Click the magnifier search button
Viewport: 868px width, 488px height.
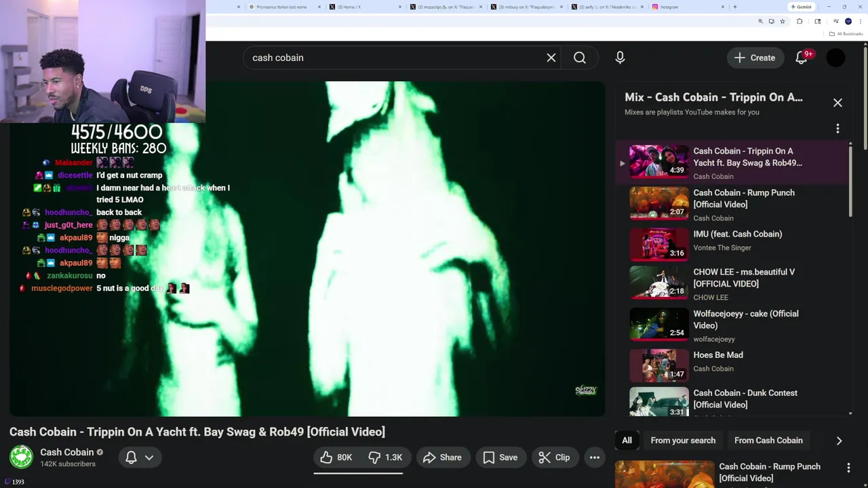pos(580,58)
